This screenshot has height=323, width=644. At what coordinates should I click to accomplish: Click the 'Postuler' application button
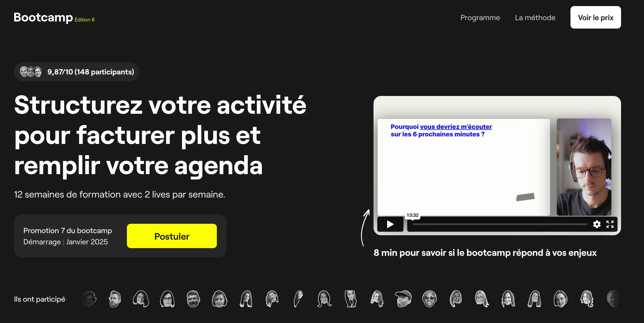[171, 236]
